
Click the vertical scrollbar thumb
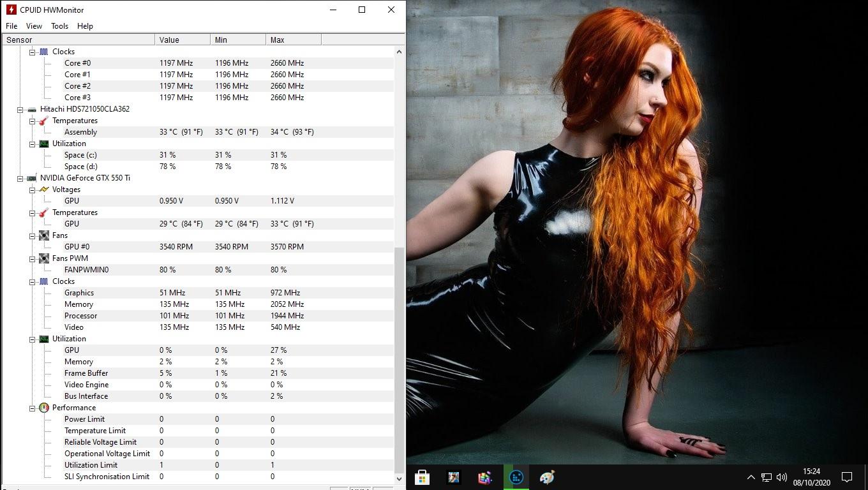pos(400,360)
